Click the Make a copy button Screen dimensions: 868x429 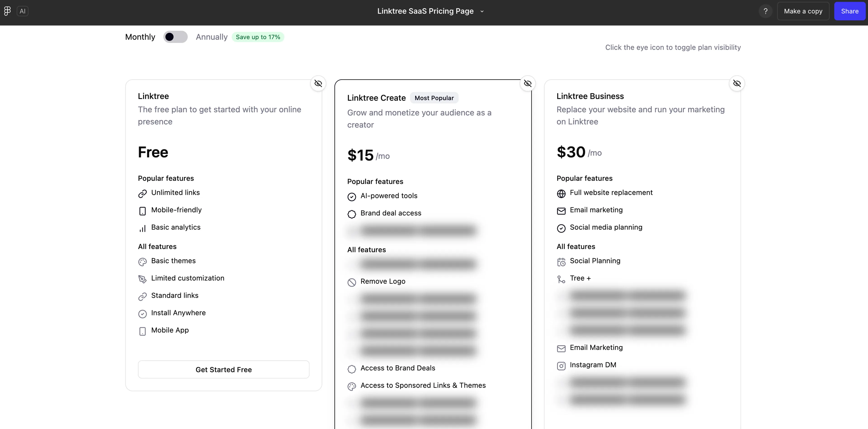tap(803, 11)
